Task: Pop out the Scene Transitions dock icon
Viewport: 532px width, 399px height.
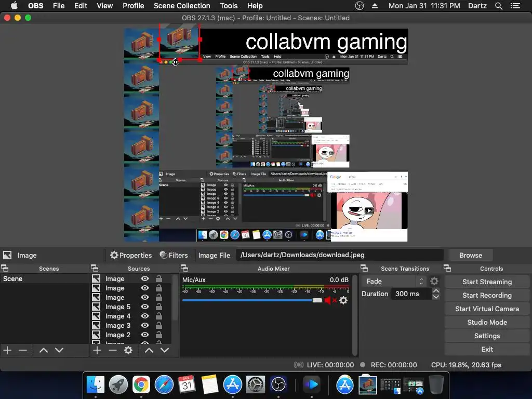Action: click(x=364, y=269)
